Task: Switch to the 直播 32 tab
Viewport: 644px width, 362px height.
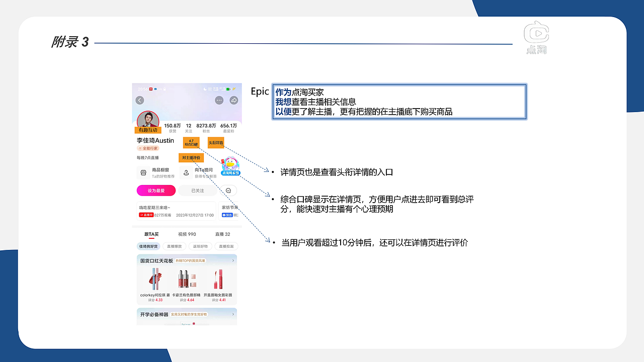Action: [223, 234]
